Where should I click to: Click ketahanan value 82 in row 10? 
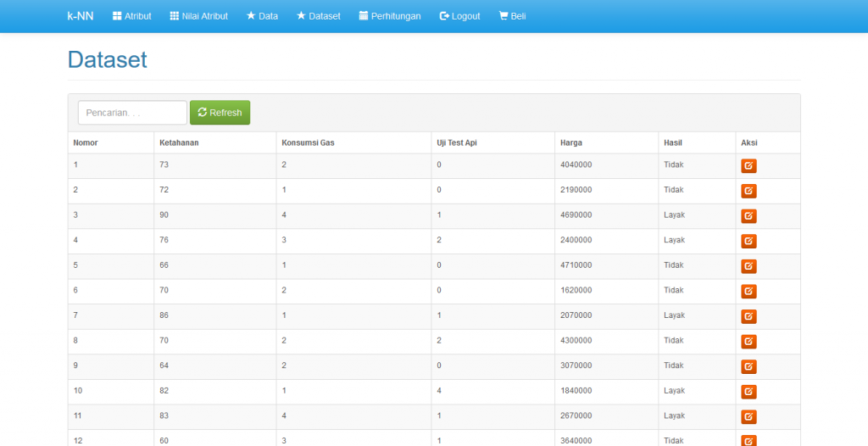click(x=164, y=391)
